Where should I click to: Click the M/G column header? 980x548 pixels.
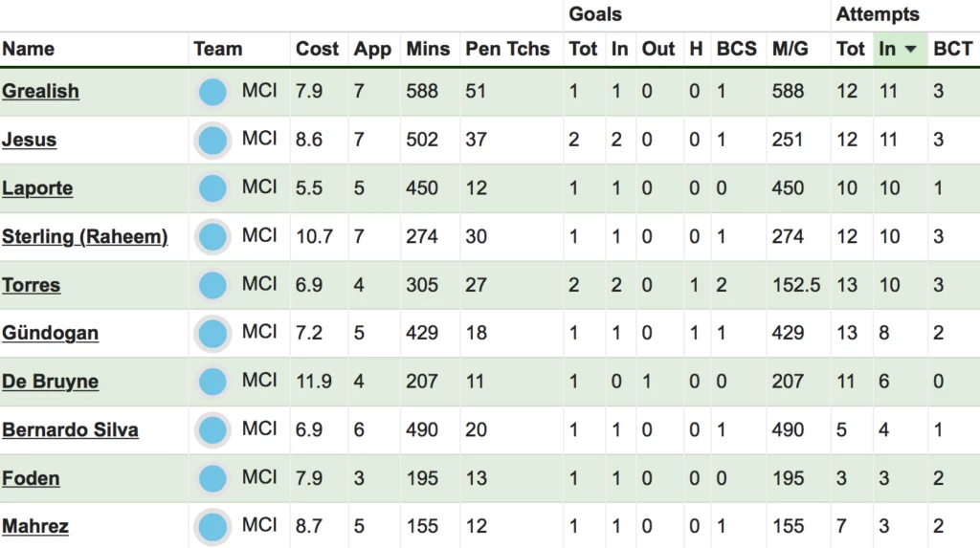coord(790,49)
